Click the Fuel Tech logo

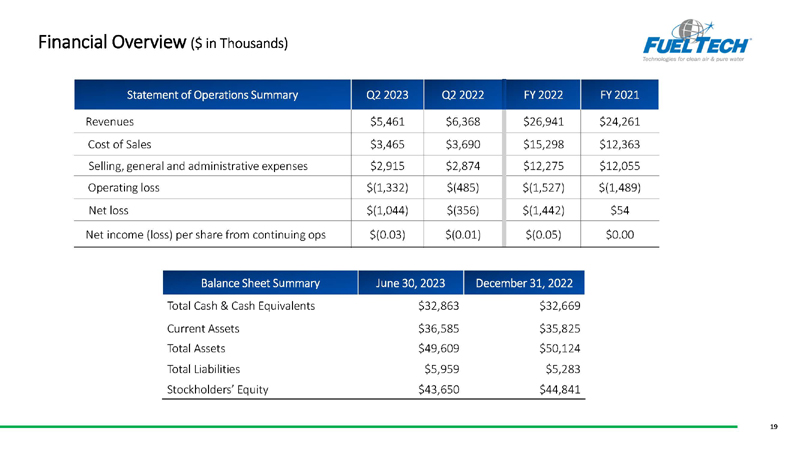click(x=696, y=41)
